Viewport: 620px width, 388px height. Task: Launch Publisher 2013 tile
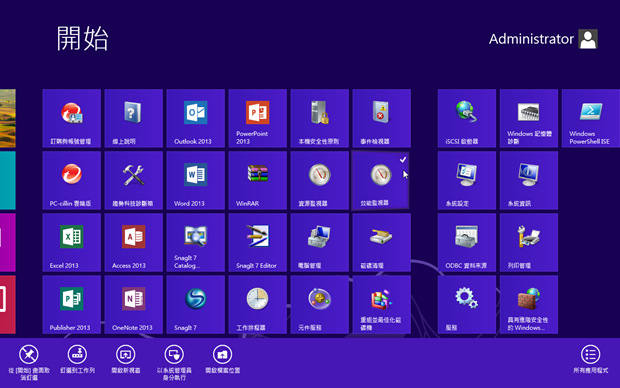[72, 305]
